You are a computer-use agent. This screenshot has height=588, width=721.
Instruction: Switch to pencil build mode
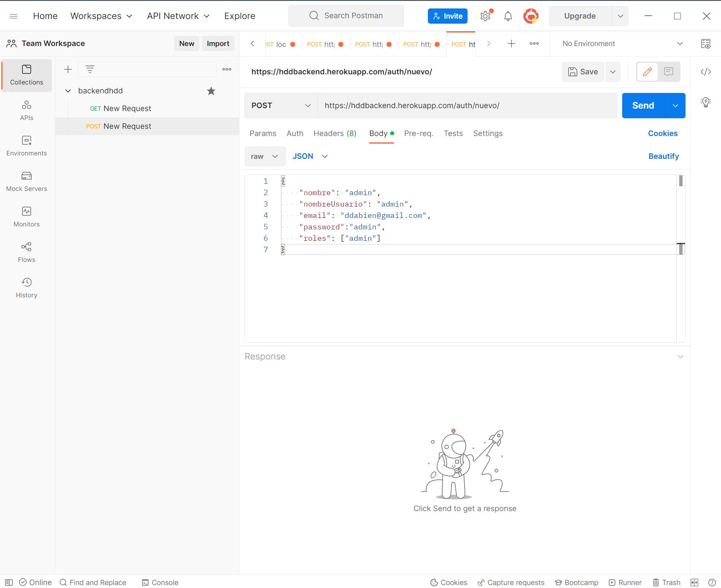click(x=648, y=72)
